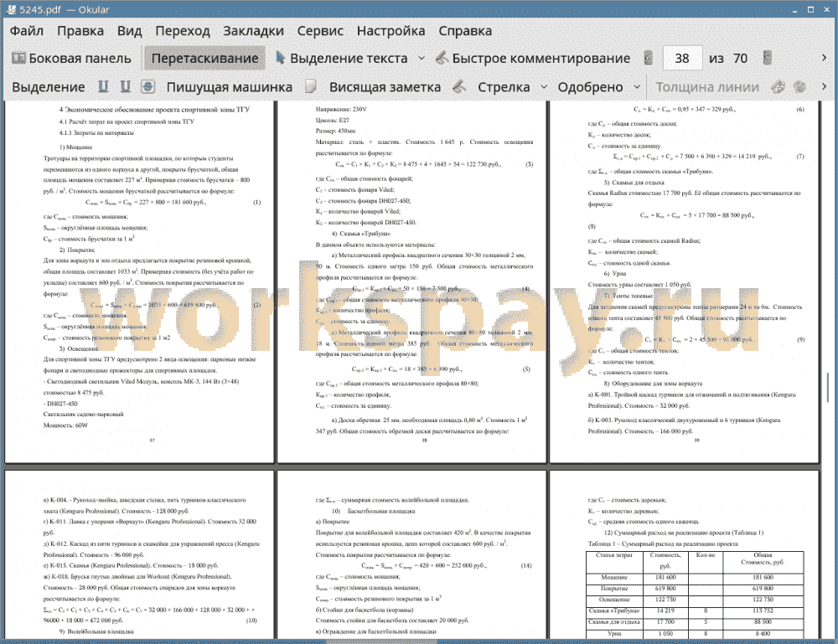The image size is (838, 644).
Task: Click the inline note icon
Action: coord(311,86)
